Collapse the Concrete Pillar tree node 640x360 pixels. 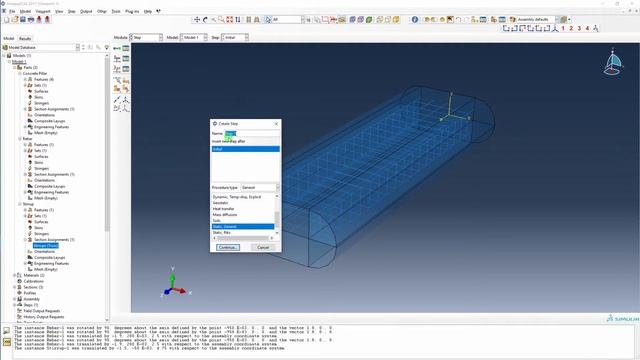pos(20,73)
